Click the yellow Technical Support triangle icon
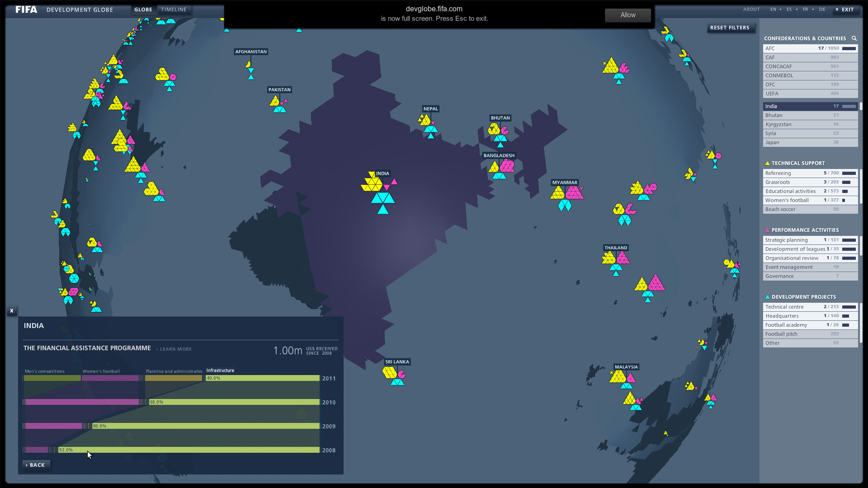868x488 pixels. [x=767, y=163]
